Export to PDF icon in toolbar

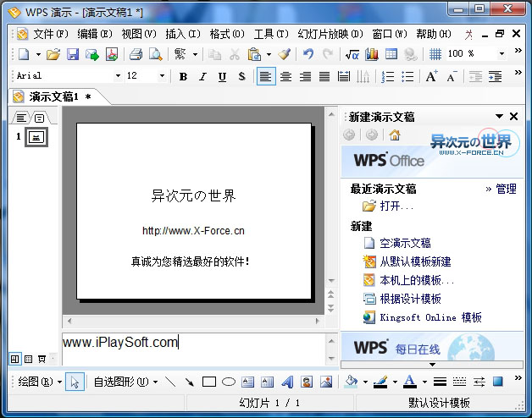coord(112,54)
